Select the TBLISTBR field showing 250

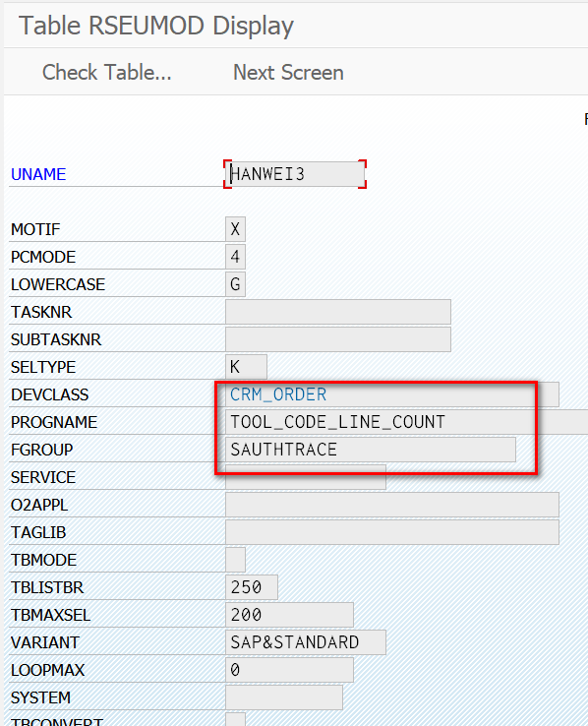pyautogui.click(x=252, y=587)
